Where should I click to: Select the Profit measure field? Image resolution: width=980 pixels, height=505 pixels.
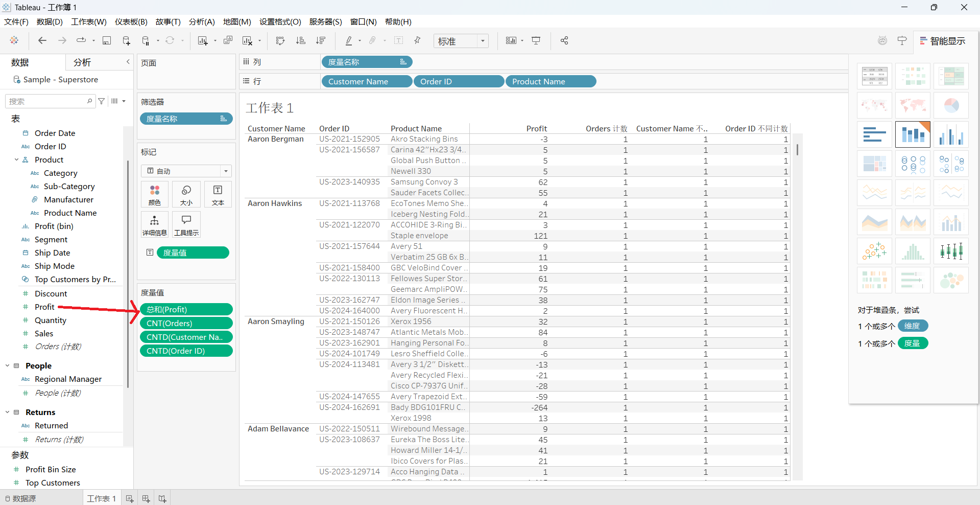(x=44, y=307)
